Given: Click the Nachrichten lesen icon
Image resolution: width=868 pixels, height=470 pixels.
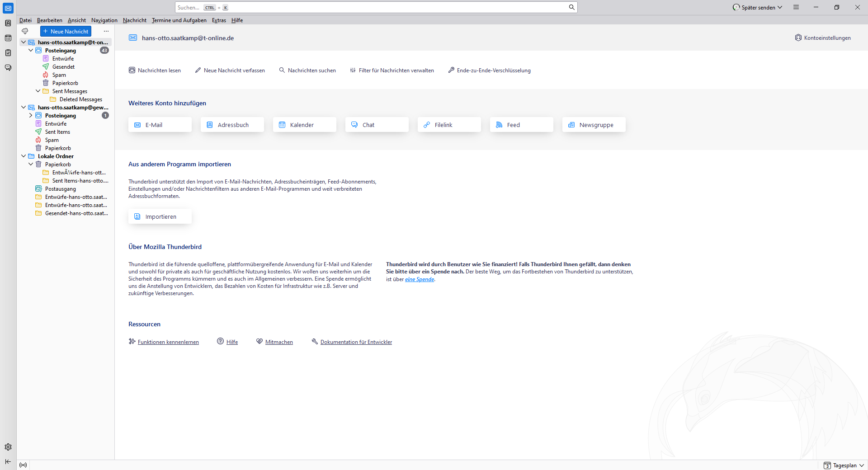Looking at the screenshot, I should pos(132,70).
